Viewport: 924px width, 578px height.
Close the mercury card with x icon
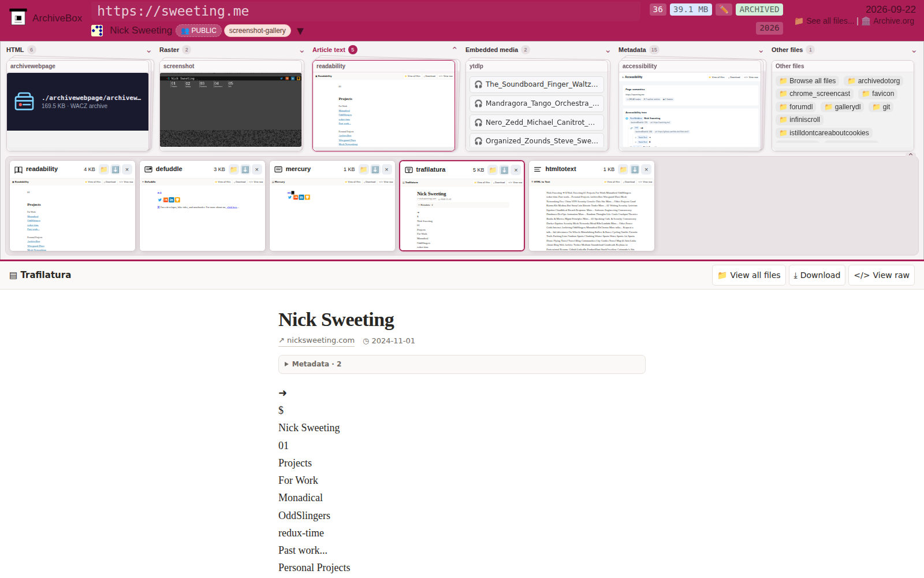click(387, 169)
